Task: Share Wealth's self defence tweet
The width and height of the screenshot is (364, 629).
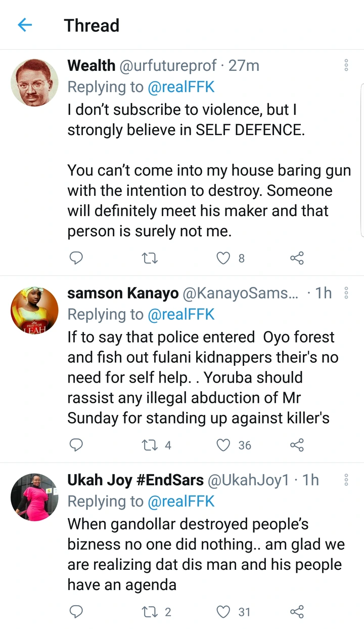Action: pyautogui.click(x=297, y=259)
